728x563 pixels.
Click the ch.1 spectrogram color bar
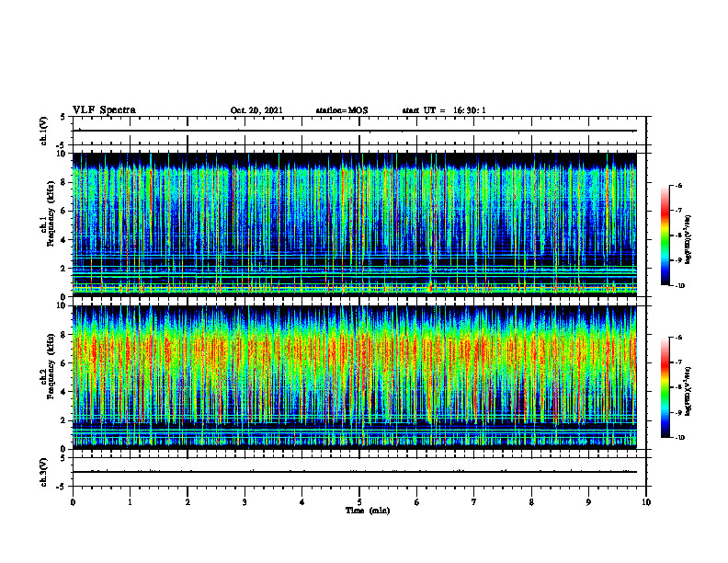pos(665,236)
